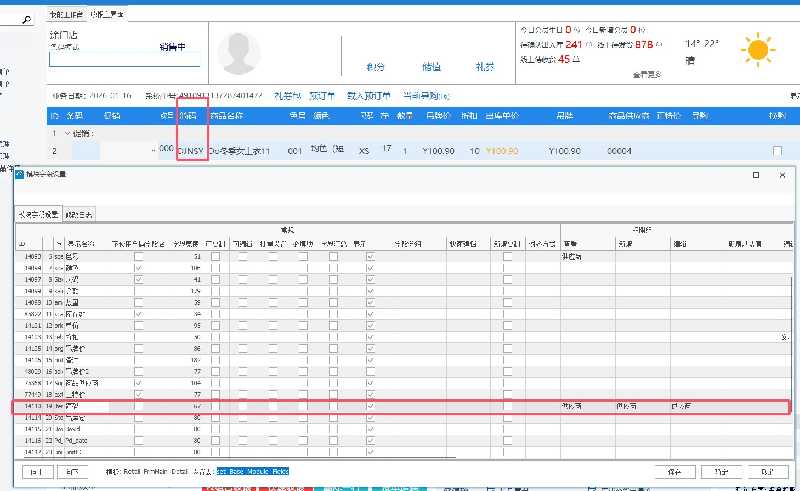
Task: Maximize the field settings dialog
Action: (755, 174)
